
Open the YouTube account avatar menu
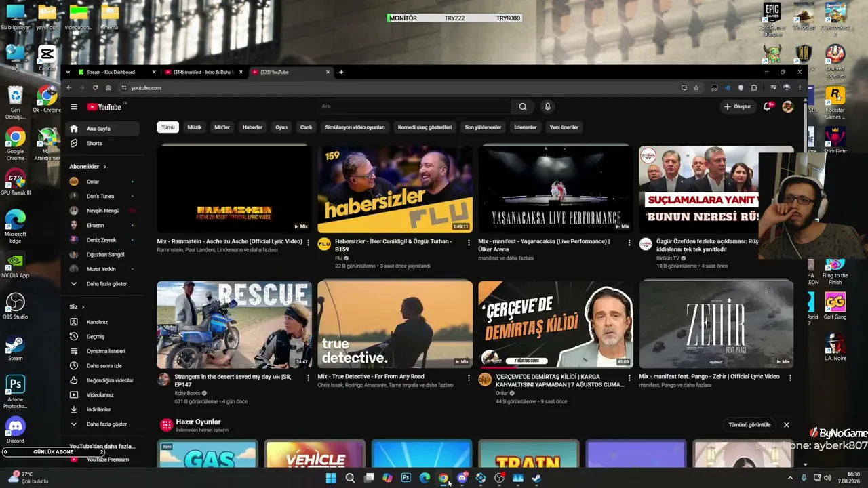pyautogui.click(x=787, y=106)
